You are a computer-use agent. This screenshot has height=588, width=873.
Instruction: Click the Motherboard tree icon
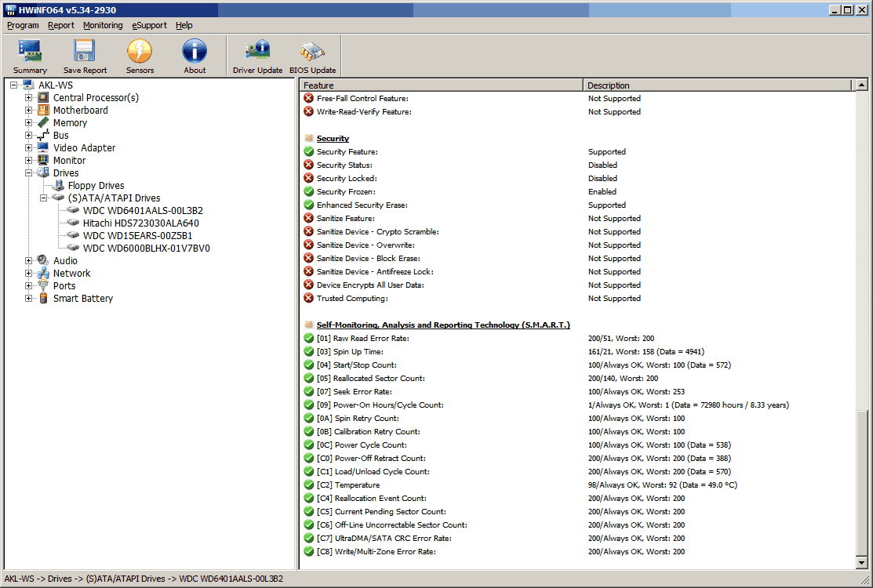click(x=43, y=110)
